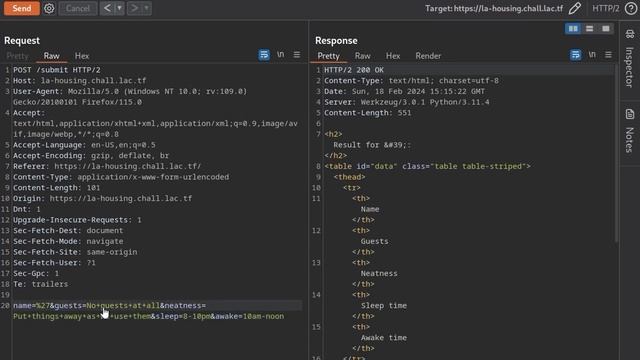Select the Response Hex tab

coord(393,56)
